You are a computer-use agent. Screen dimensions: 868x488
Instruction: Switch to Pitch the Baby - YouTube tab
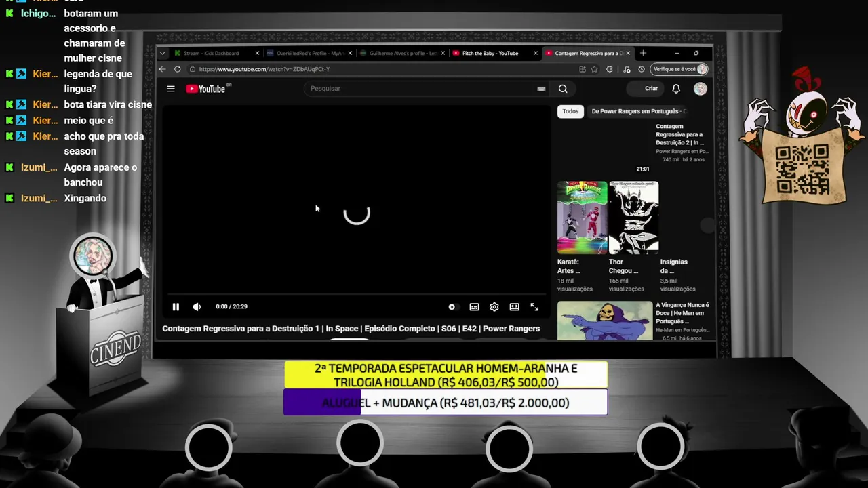495,53
